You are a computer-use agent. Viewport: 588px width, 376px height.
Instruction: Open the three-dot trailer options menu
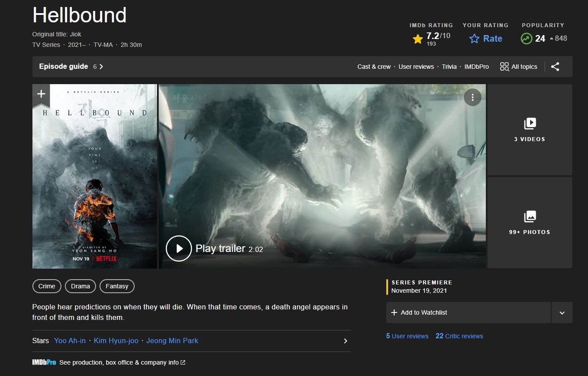(472, 97)
